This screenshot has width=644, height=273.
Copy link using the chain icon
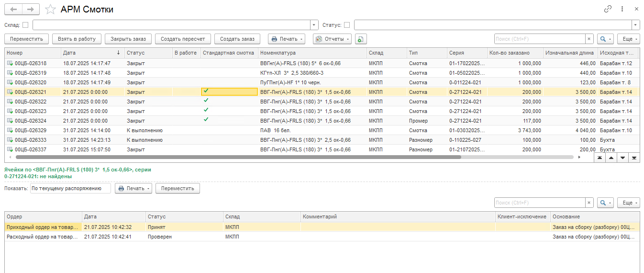(x=608, y=9)
